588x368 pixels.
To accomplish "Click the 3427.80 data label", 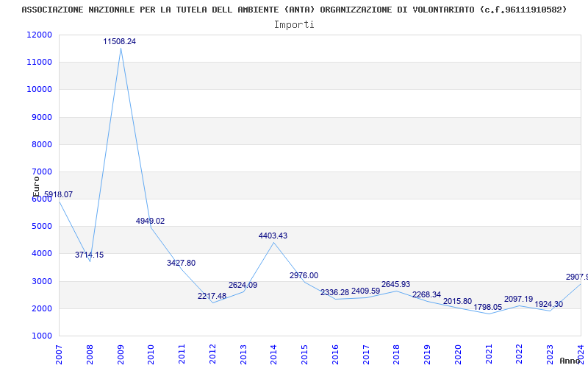I will [x=181, y=263].
